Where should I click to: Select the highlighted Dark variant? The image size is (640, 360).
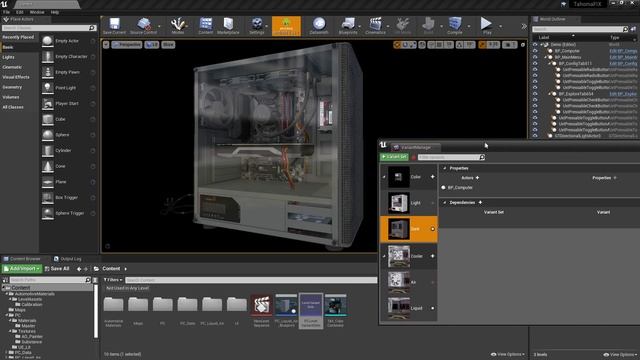[409, 229]
